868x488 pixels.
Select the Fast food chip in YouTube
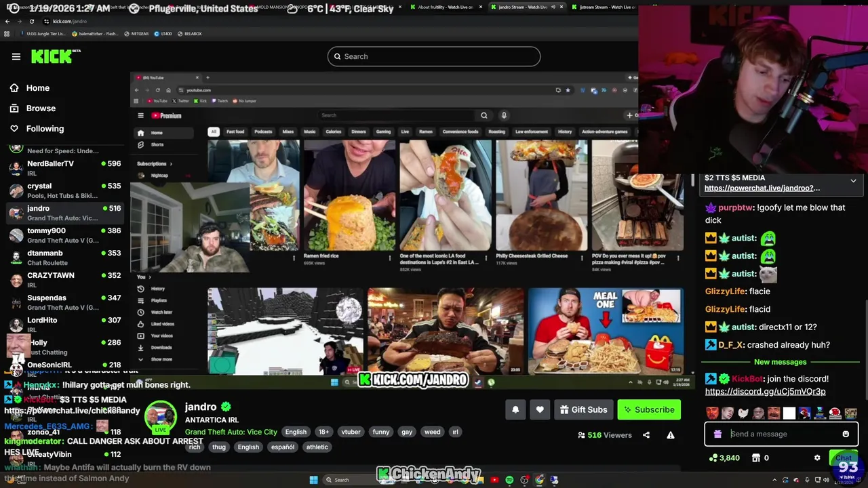235,131
